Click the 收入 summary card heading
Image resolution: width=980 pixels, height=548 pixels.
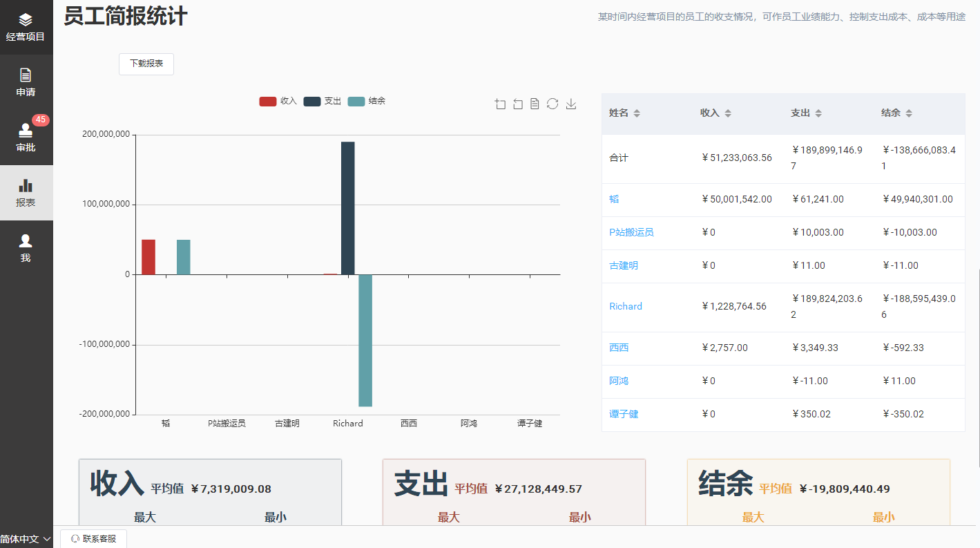pos(117,483)
